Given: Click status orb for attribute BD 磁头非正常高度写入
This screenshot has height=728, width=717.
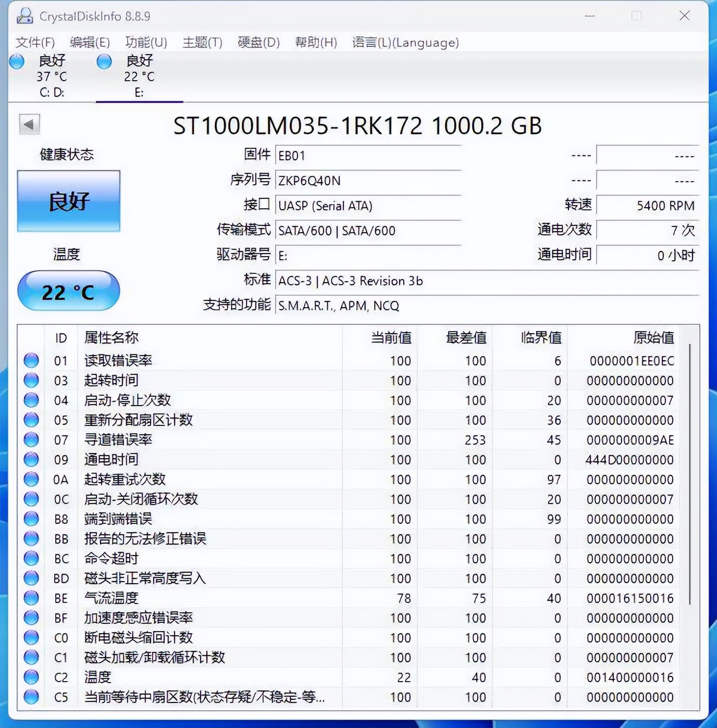Looking at the screenshot, I should tap(31, 578).
